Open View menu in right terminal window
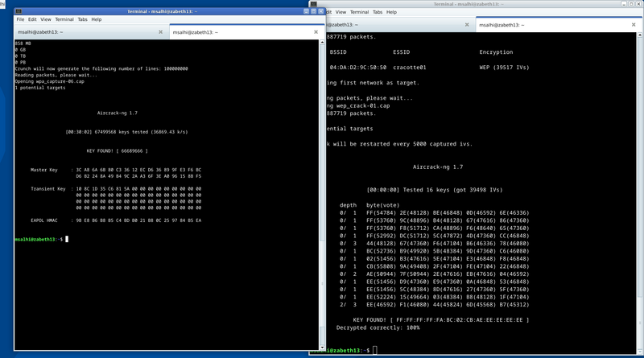644x358 pixels. coord(341,12)
